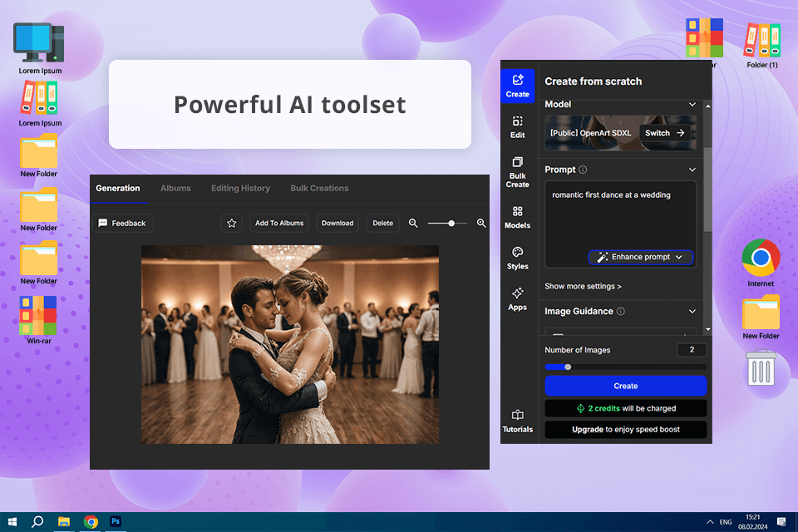Click the star favorite icon
This screenshot has height=532, width=798.
[232, 223]
